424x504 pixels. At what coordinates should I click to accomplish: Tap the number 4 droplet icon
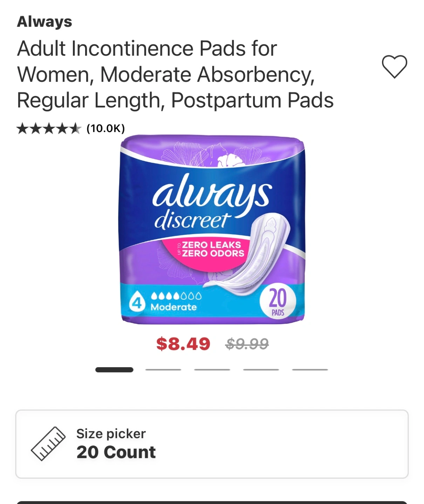click(x=137, y=302)
